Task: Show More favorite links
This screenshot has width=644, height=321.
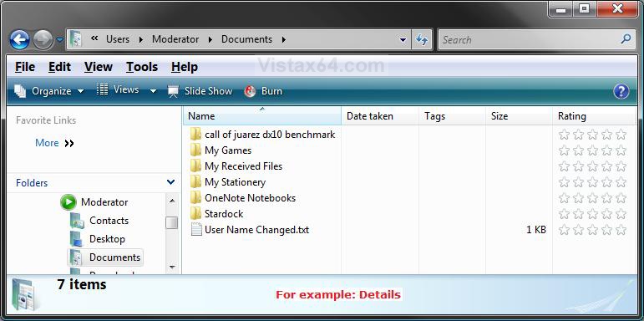Action: click(x=54, y=143)
